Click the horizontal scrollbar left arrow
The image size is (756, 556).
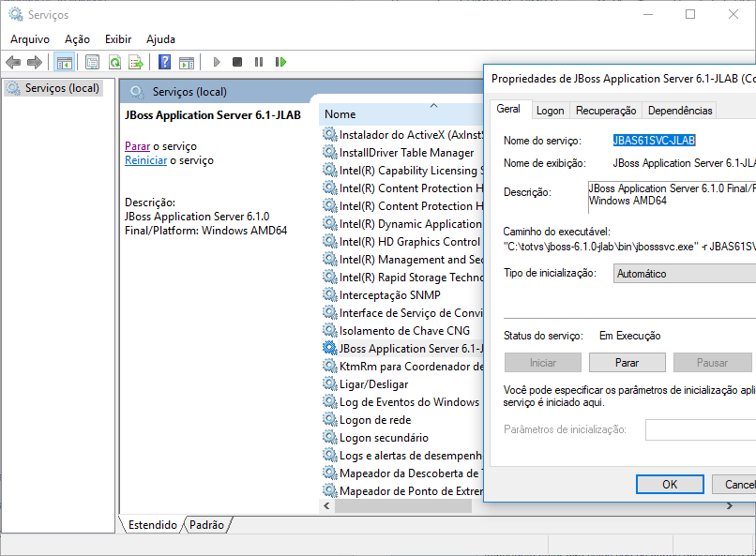pos(327,506)
